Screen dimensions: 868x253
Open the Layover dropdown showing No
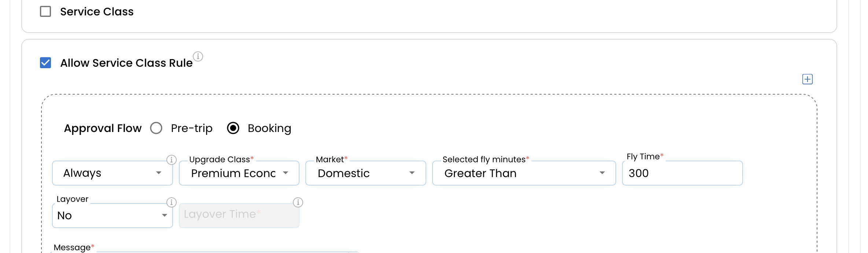pos(113,216)
